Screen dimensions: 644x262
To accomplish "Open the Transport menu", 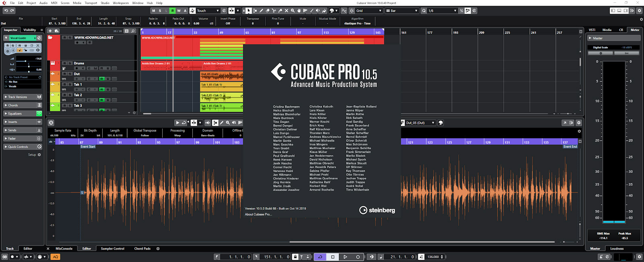I will point(91,3).
